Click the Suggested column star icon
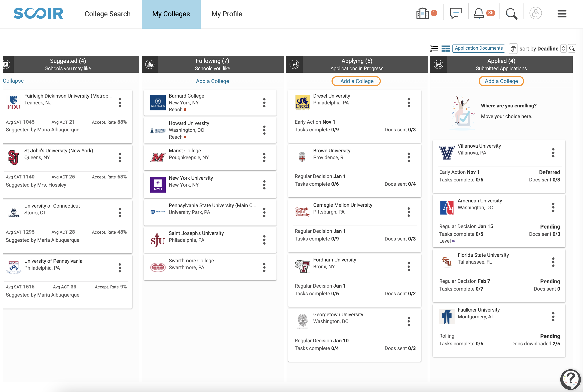 [6, 64]
